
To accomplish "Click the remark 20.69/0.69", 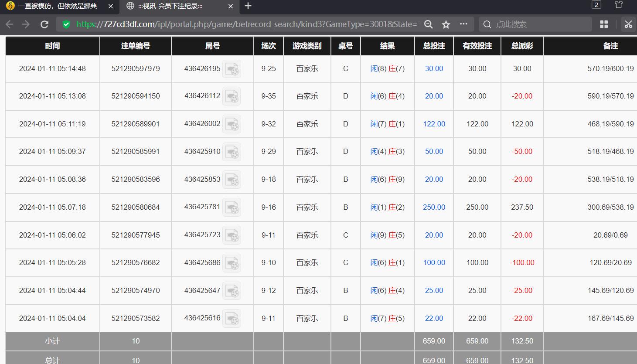I will pos(610,235).
